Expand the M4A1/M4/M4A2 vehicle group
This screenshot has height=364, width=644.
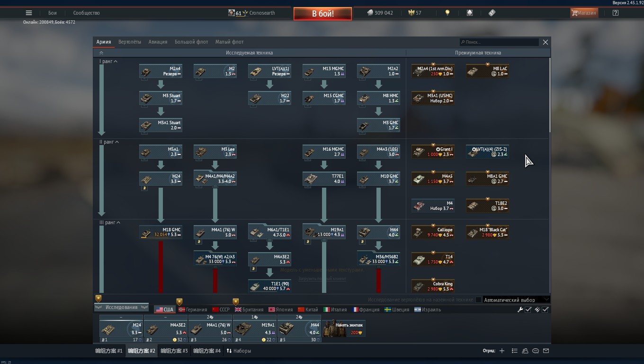(215, 178)
